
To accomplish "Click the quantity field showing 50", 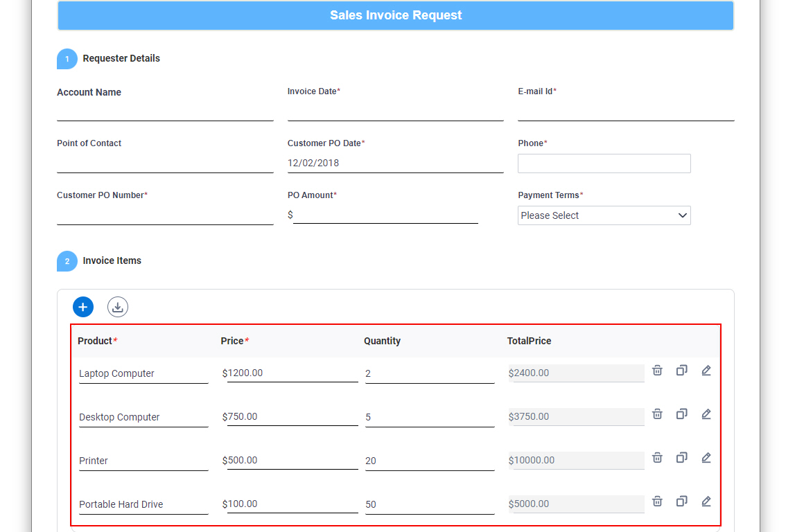I will tap(430, 504).
